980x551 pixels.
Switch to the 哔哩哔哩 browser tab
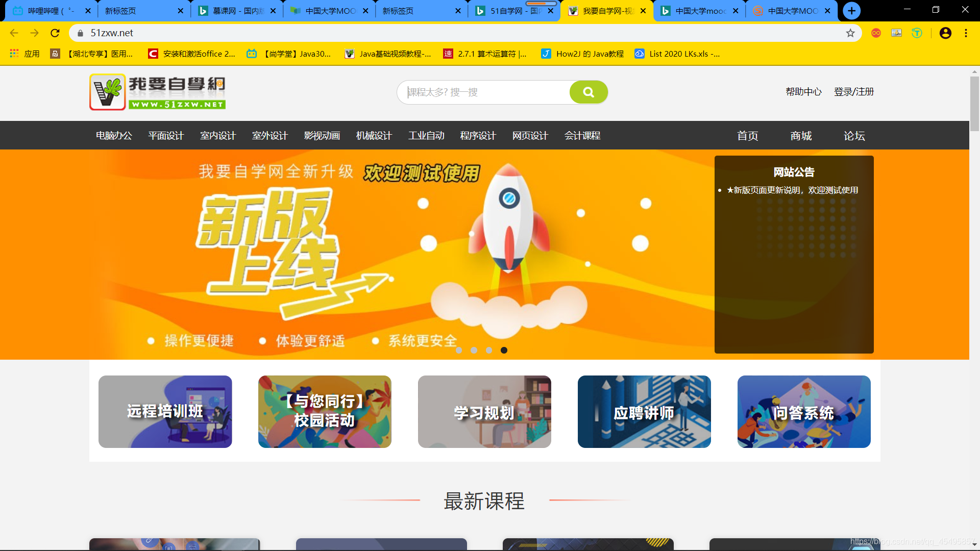46,11
